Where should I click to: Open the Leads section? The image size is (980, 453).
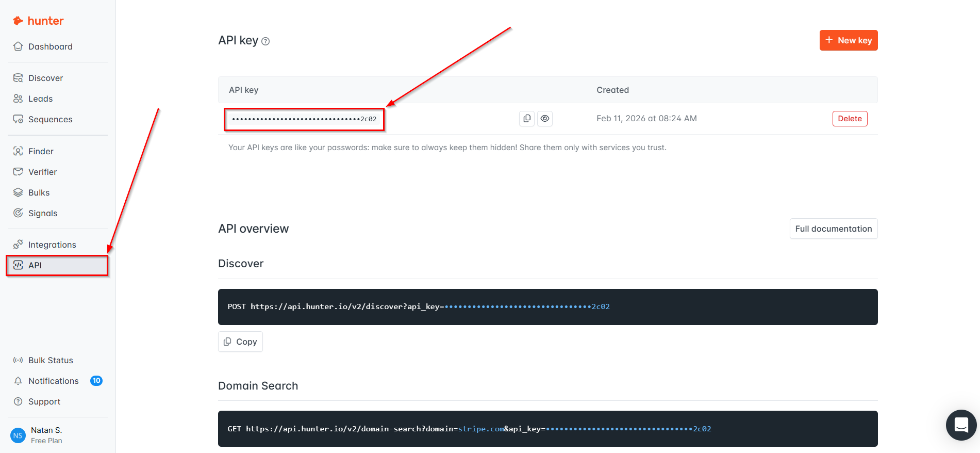pyautogui.click(x=40, y=99)
